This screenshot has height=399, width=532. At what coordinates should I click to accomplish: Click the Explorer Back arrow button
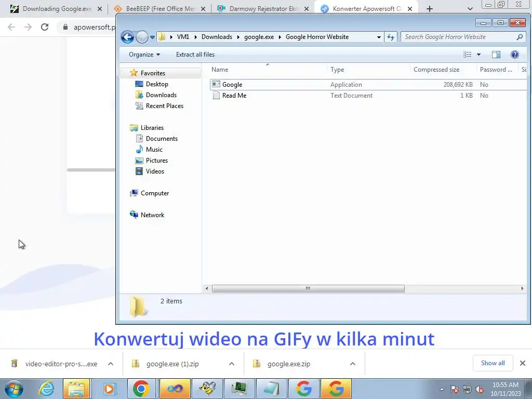coord(128,37)
